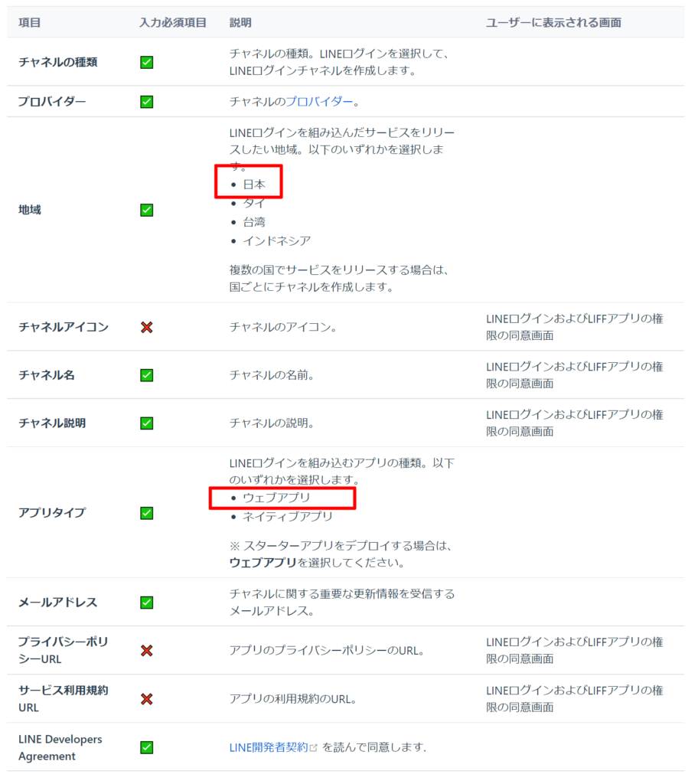This screenshot has height=784, width=698.
Task: Click the red X for サービス利用規約URL
Action: [x=146, y=699]
